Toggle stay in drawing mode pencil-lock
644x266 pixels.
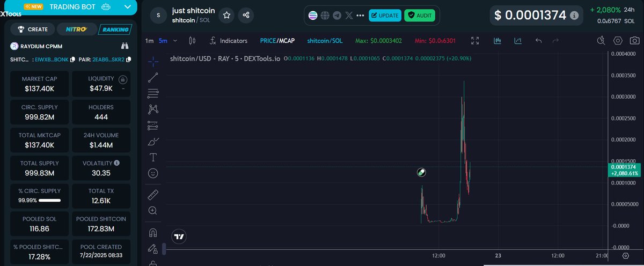[153, 248]
